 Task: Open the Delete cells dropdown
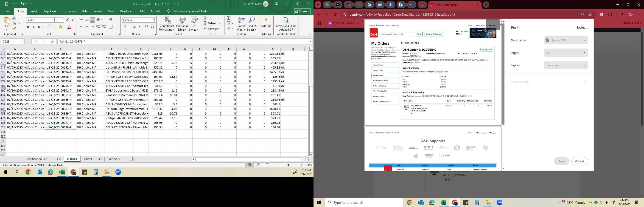(x=220, y=23)
